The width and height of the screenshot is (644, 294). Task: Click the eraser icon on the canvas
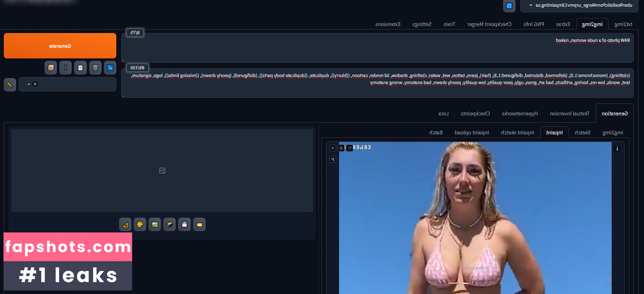coord(341,148)
